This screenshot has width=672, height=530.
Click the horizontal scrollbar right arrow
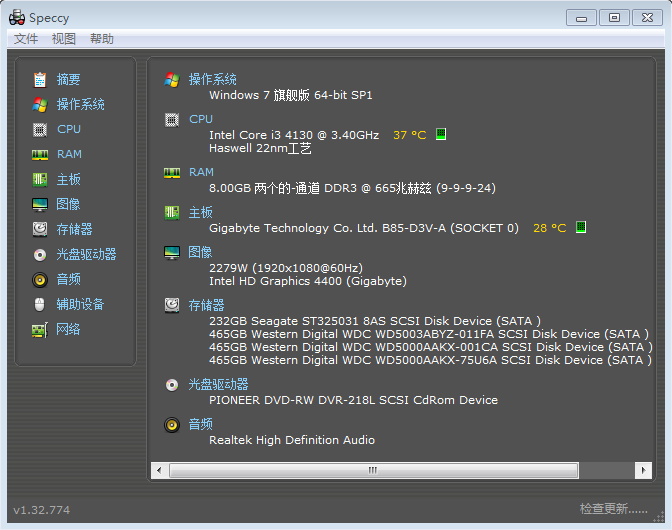(x=644, y=469)
